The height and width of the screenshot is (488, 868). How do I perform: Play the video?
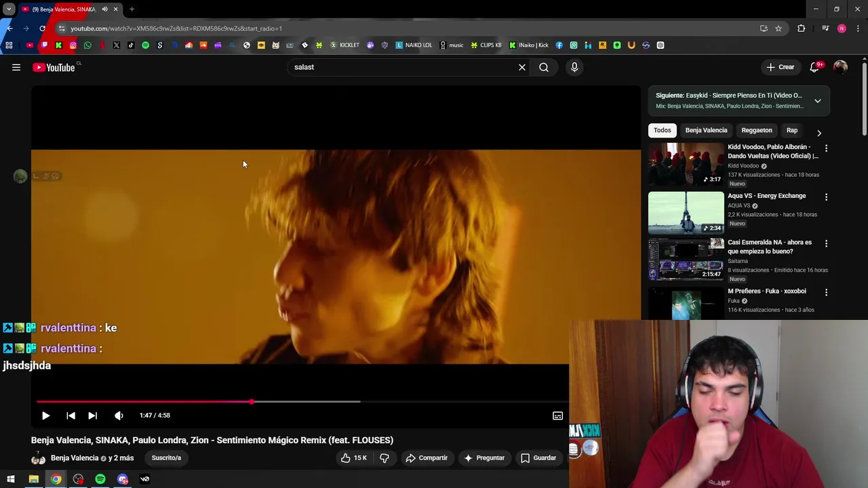pyautogui.click(x=45, y=415)
